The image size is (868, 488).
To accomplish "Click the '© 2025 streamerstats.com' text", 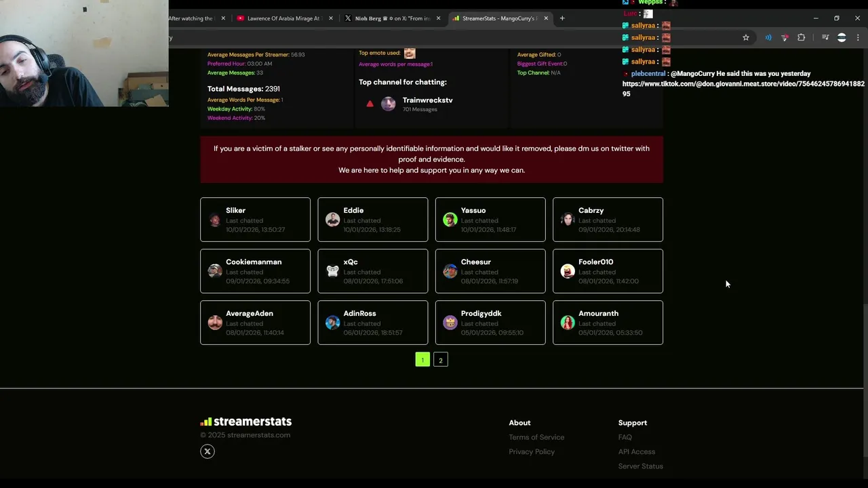I will (245, 435).
